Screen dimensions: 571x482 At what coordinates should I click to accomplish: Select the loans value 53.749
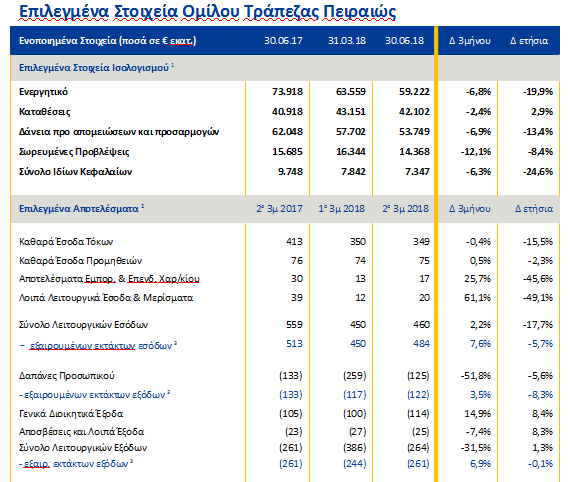[x=414, y=132]
